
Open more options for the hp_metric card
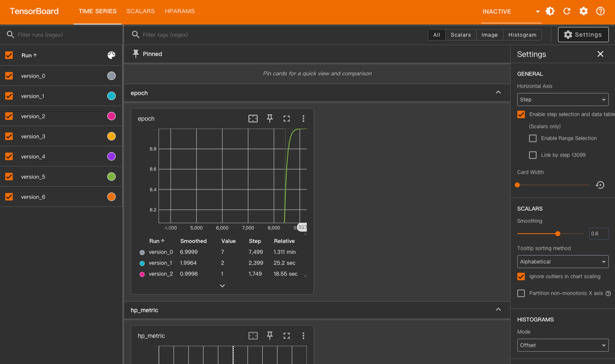coord(303,335)
